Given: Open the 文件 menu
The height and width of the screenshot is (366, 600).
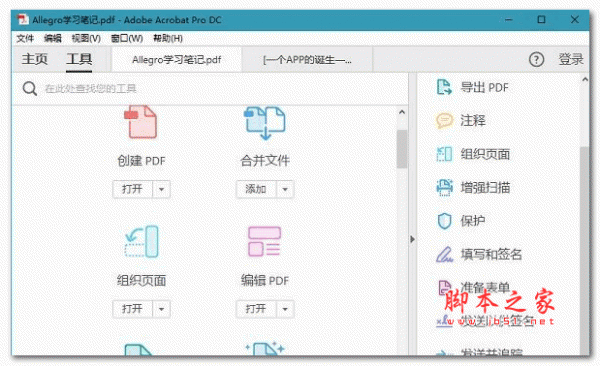Looking at the screenshot, I should click(x=25, y=38).
